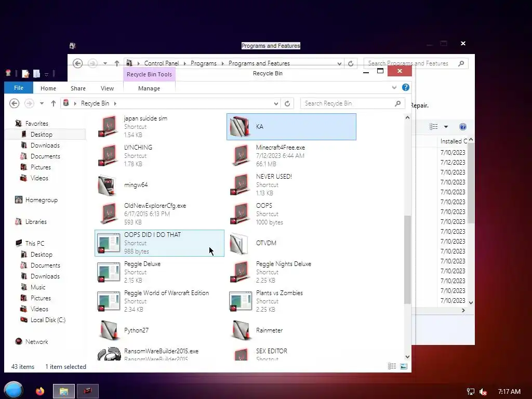
Task: Open Properties icon in quick access toolbar
Action: (x=25, y=74)
